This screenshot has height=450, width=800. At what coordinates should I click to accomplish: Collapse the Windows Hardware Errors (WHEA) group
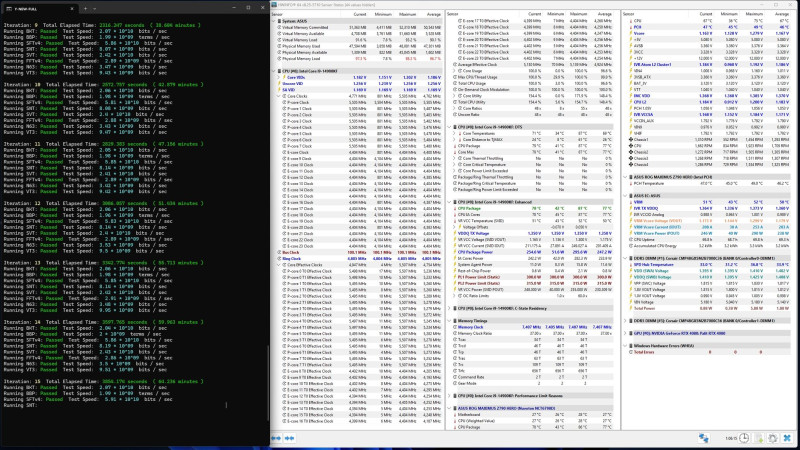pyautogui.click(x=626, y=346)
